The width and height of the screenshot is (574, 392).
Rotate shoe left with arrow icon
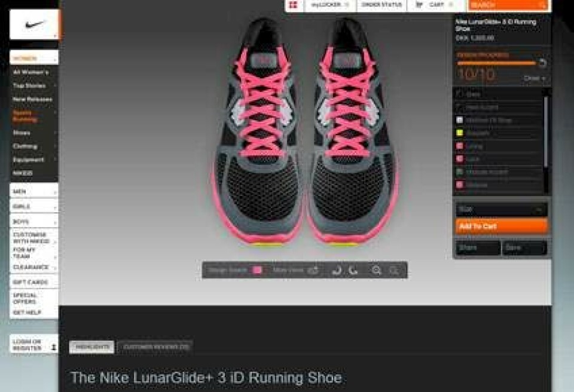(x=337, y=271)
